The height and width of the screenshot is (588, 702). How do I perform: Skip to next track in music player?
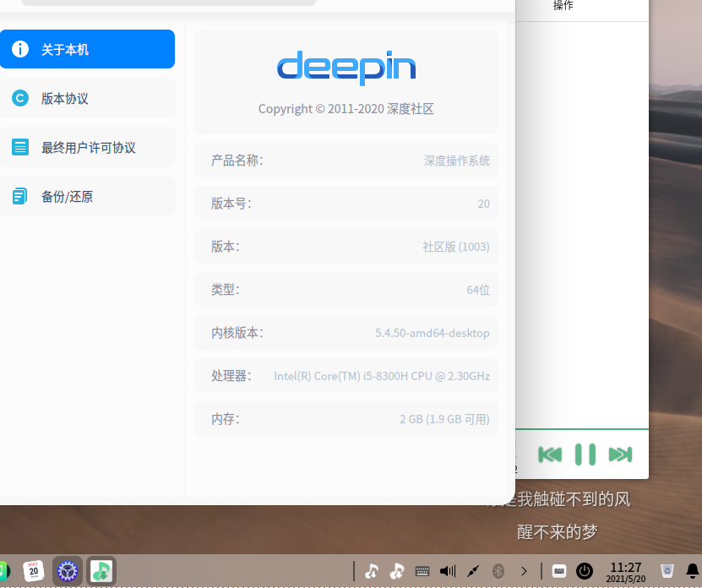pos(621,455)
